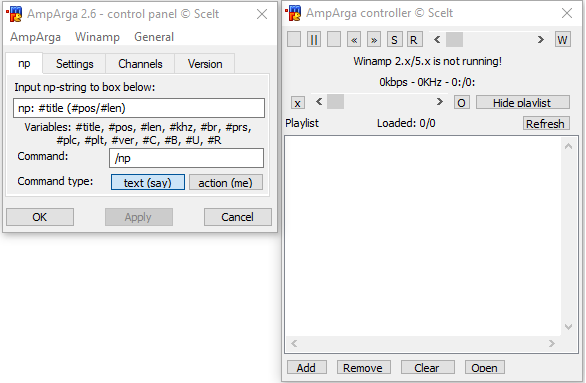Image resolution: width=586 pixels, height=383 pixels.
Task: Toggle repeat with the R button
Action: (414, 40)
